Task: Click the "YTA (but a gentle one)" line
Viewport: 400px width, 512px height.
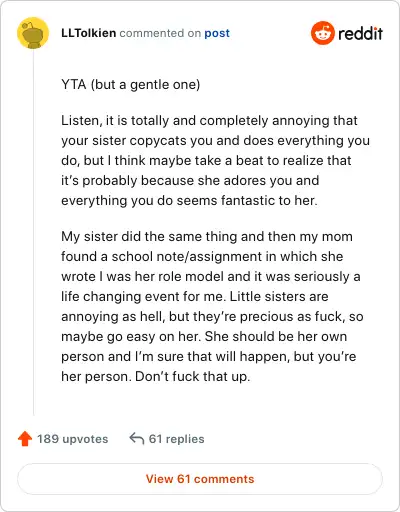Action: click(131, 85)
